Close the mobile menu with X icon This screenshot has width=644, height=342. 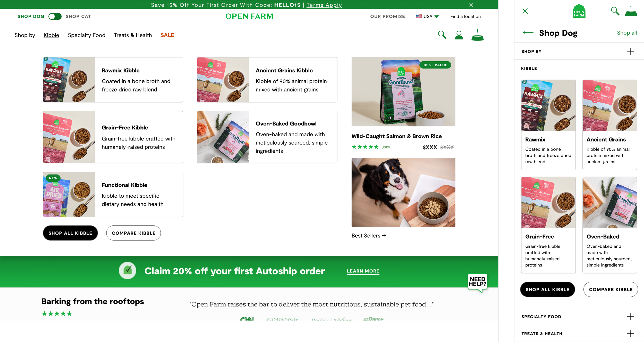coord(525,11)
